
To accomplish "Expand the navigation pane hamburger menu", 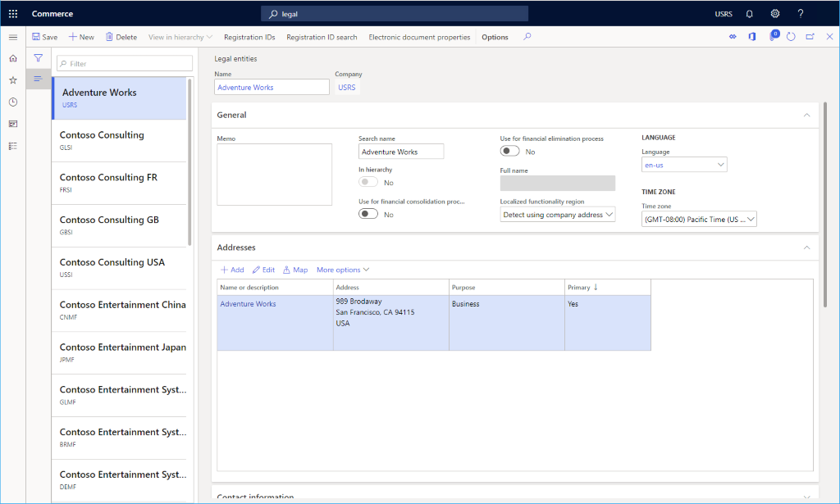I will click(x=13, y=37).
